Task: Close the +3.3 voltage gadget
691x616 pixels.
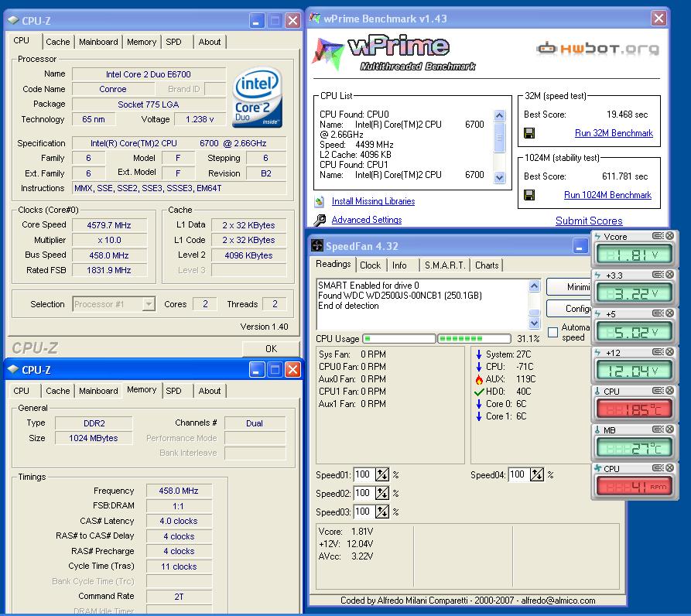Action: (x=669, y=275)
